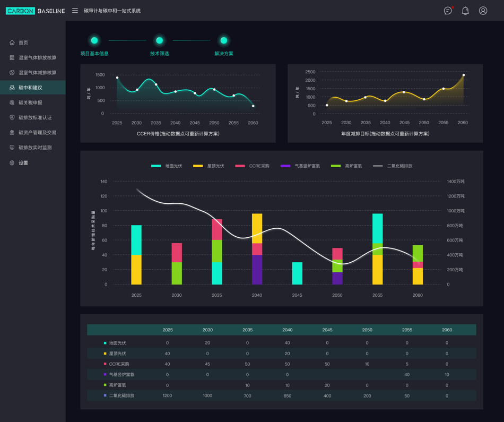Click the 650 value in 二氧化碳排放 row

point(288,395)
